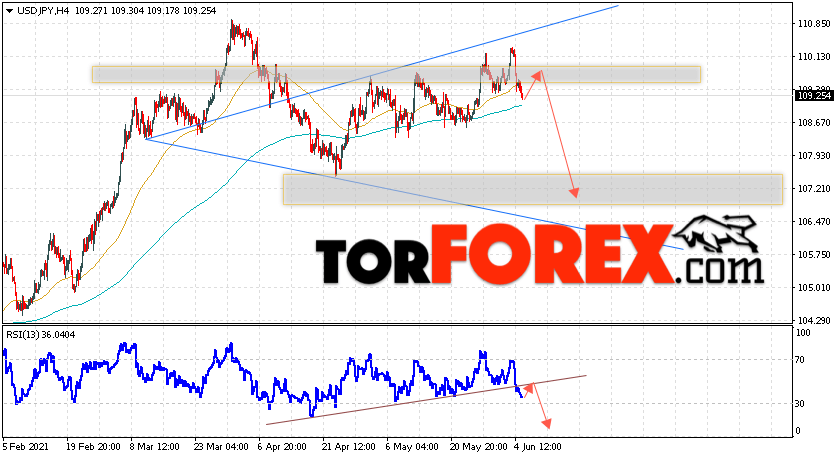Viewport: 838px width, 458px height.
Task: Click the 8 Mar 12:00 date label
Action: click(x=154, y=446)
